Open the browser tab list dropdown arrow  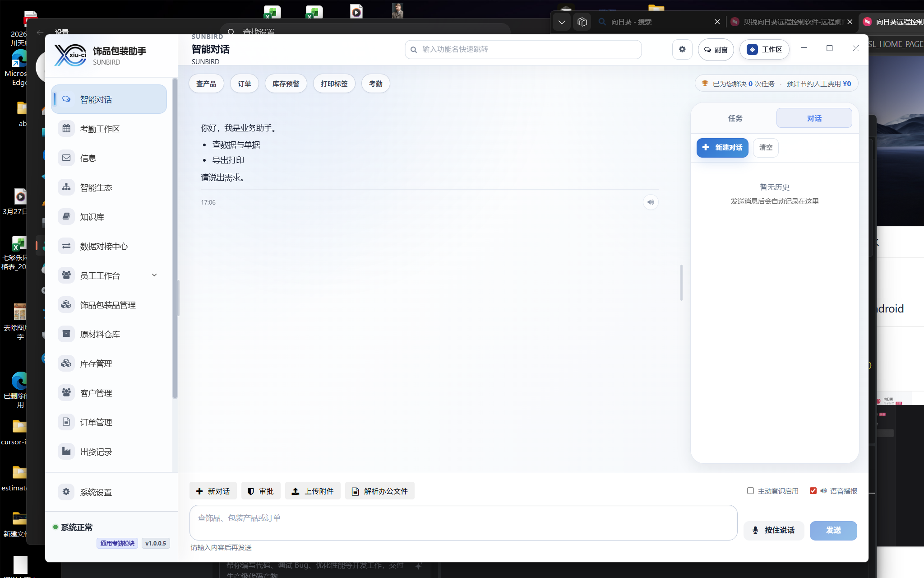tap(562, 22)
